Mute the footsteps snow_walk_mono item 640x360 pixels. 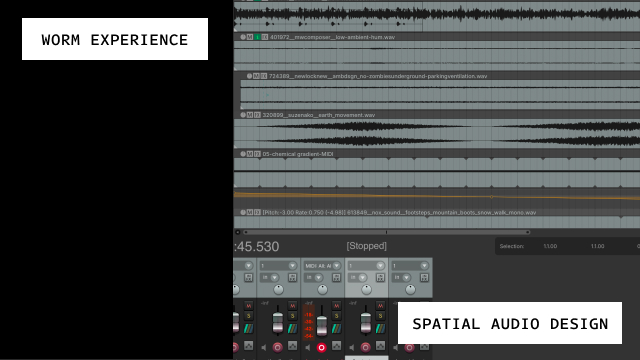pyautogui.click(x=250, y=213)
